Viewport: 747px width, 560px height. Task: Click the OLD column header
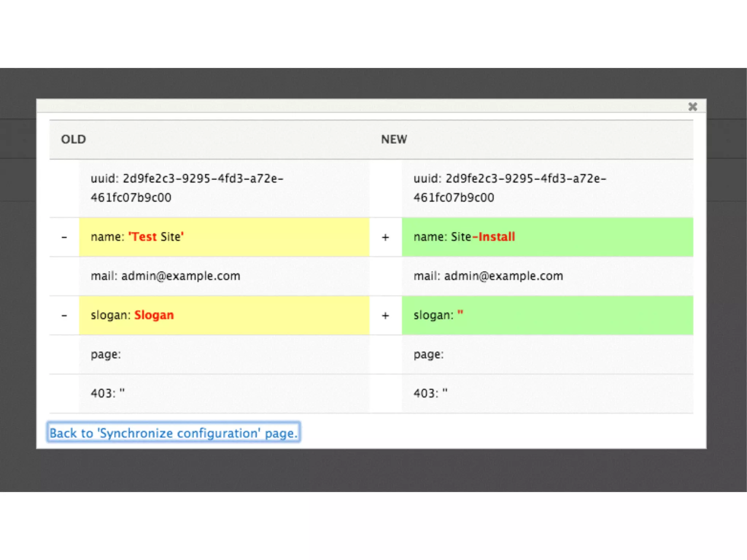73,139
